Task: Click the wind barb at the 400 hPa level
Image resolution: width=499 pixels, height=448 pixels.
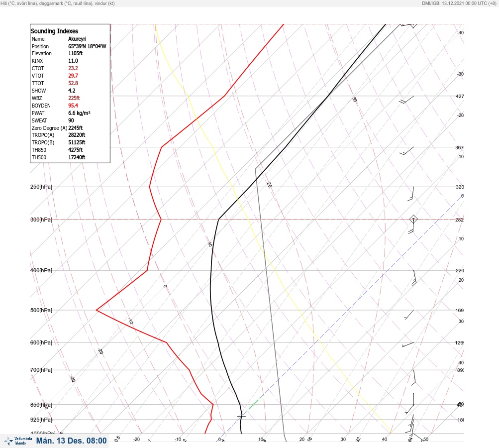Action: tap(414, 278)
